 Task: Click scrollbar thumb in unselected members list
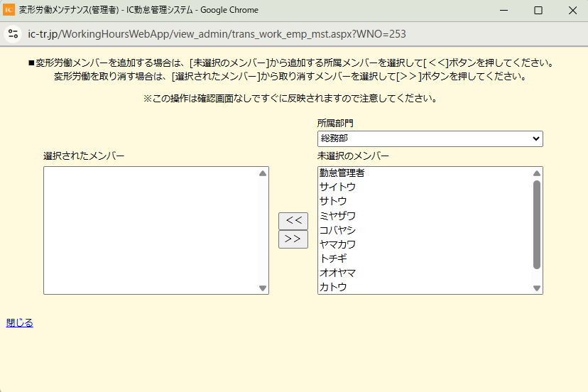537,224
